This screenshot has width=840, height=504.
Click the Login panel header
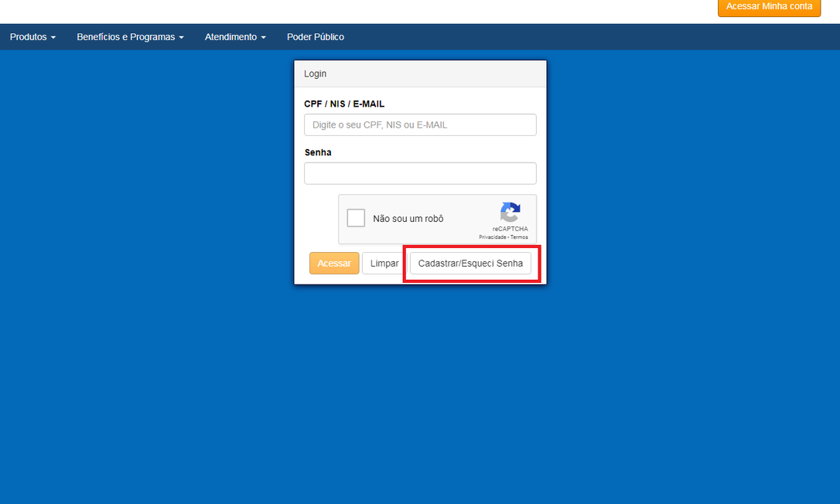[420, 73]
